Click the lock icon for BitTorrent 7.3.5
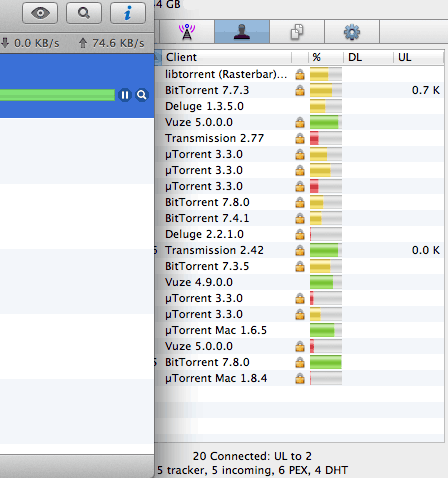448x478 pixels. coord(300,266)
